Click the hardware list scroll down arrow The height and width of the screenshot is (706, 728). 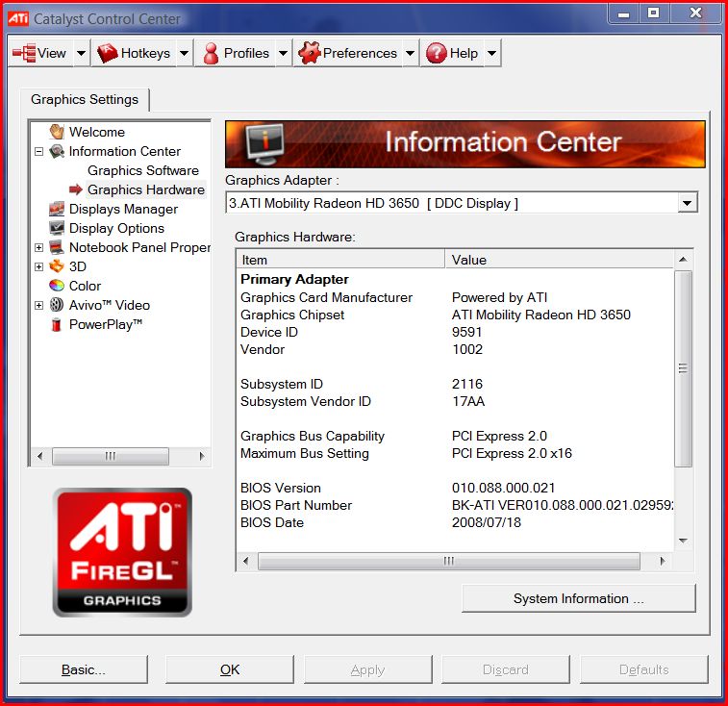pos(683,541)
